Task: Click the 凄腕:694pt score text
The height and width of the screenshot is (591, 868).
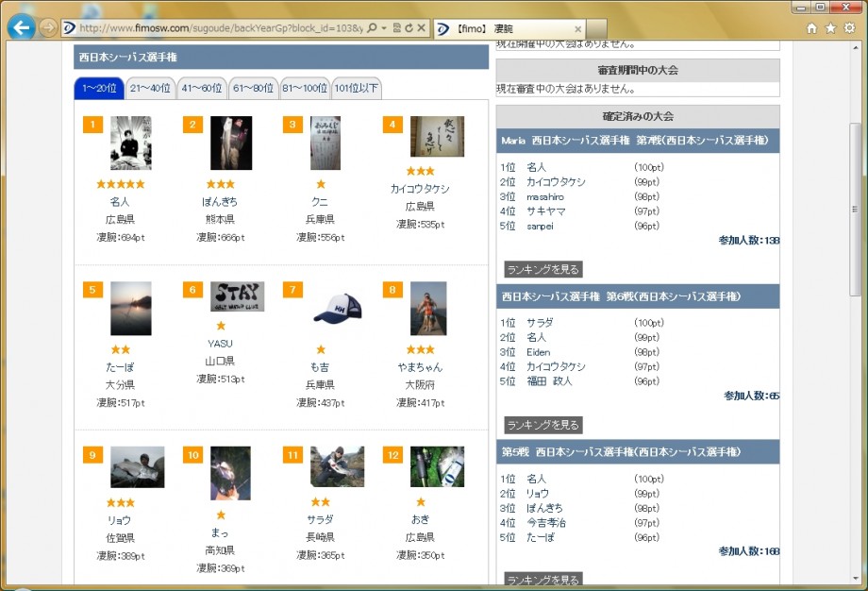Action: (x=120, y=238)
